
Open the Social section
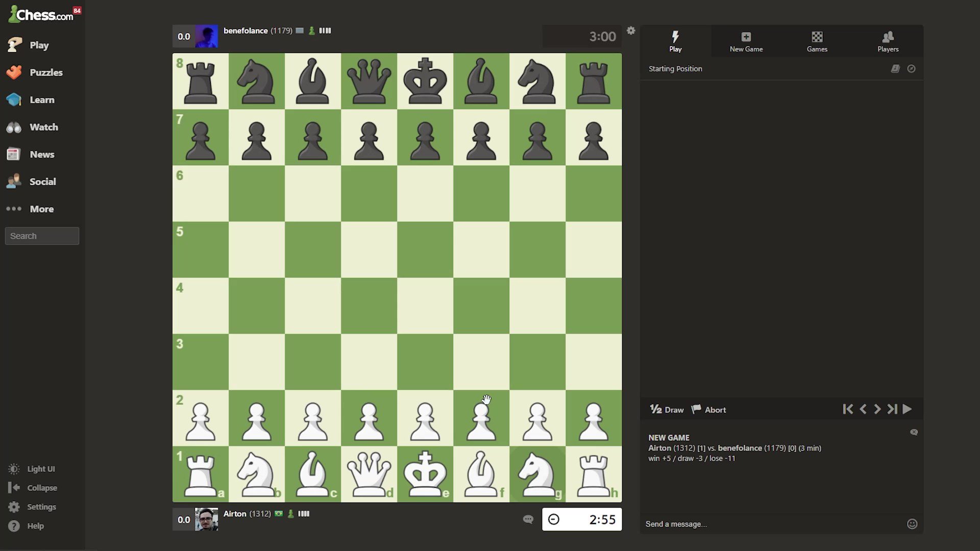[31, 182]
